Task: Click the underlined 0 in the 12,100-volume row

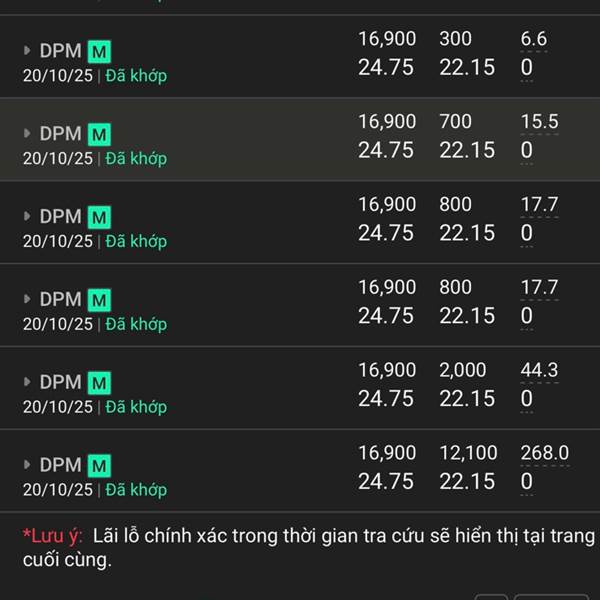Action: (527, 481)
